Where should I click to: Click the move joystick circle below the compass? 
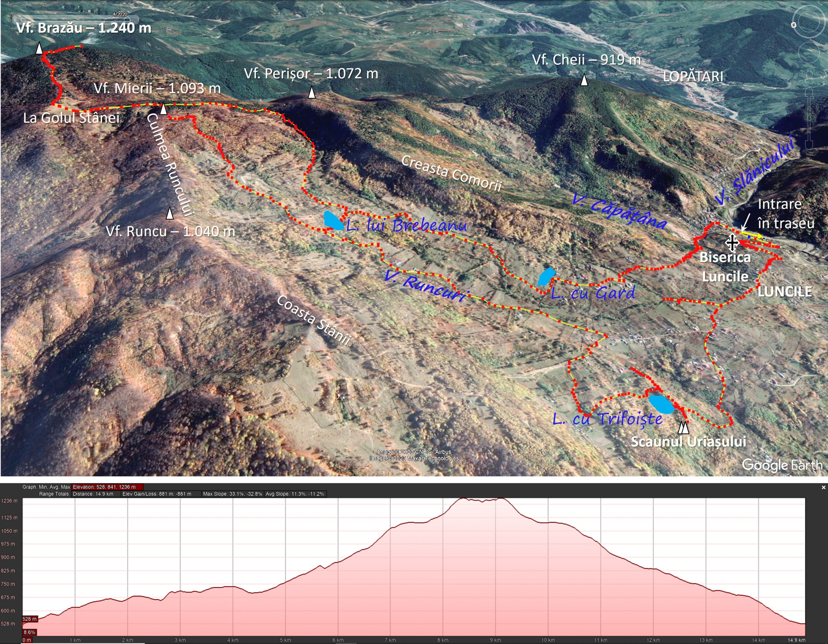point(810,53)
